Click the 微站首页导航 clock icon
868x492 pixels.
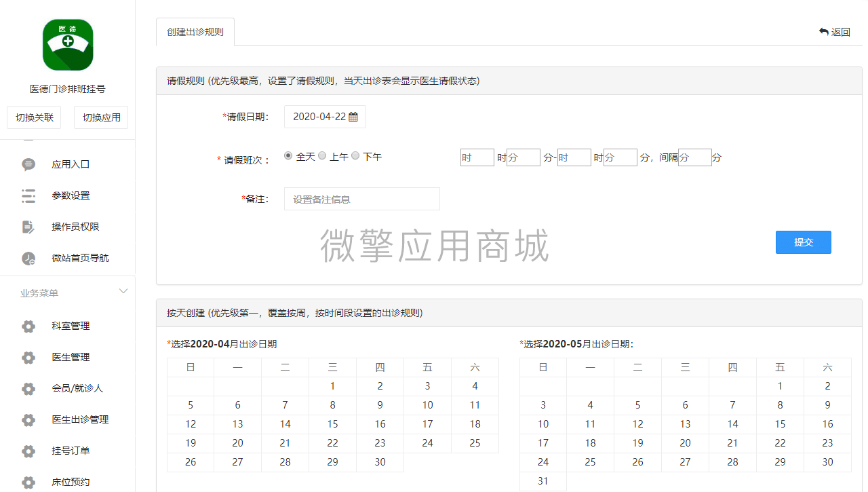point(28,258)
